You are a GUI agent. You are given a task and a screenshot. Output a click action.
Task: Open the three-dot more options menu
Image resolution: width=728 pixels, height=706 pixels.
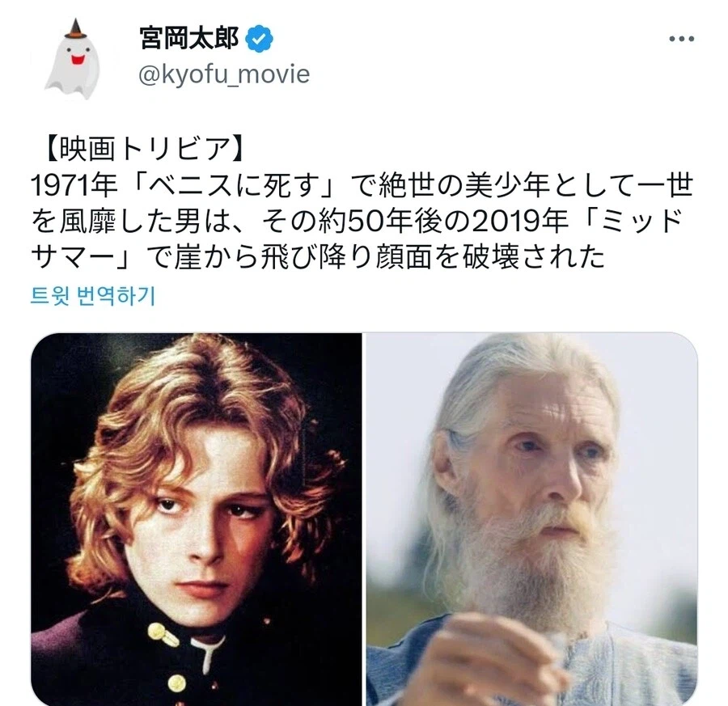(682, 39)
